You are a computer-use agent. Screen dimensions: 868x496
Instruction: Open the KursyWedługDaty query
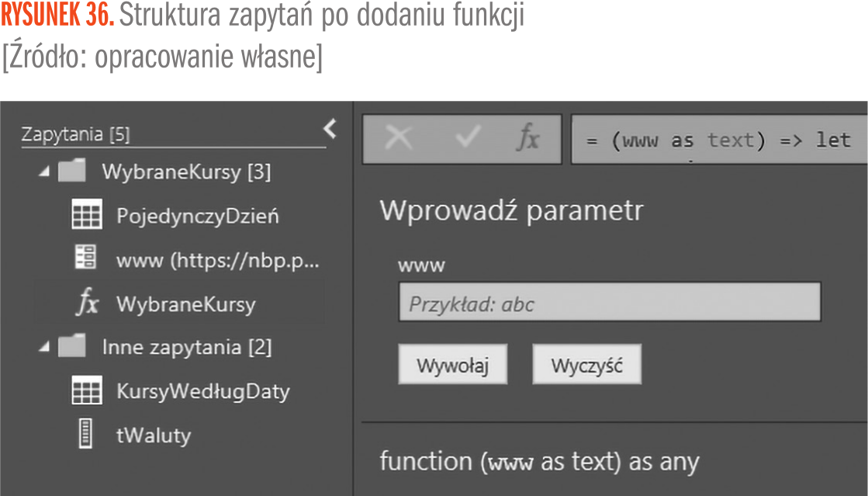(x=202, y=391)
